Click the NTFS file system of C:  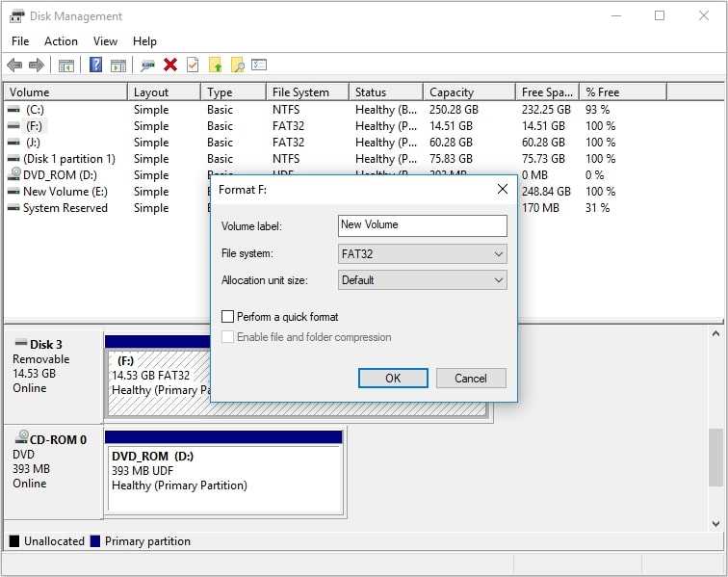pos(286,110)
